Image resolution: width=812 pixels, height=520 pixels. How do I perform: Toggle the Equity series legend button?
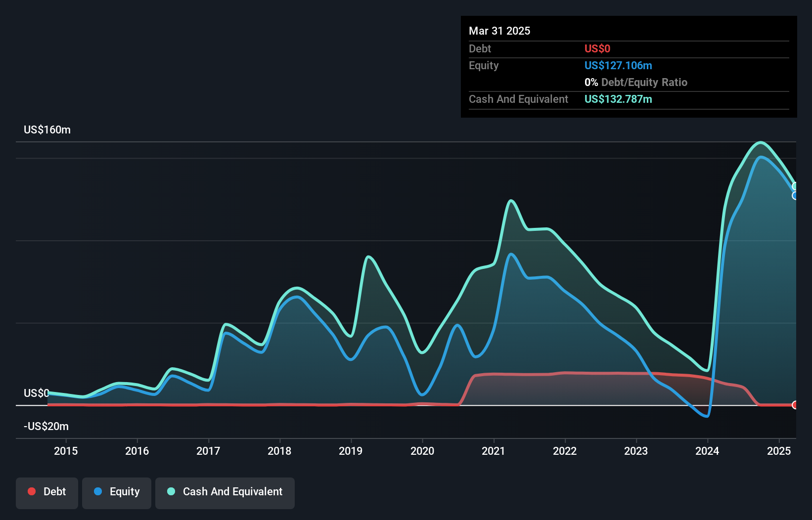(x=117, y=493)
